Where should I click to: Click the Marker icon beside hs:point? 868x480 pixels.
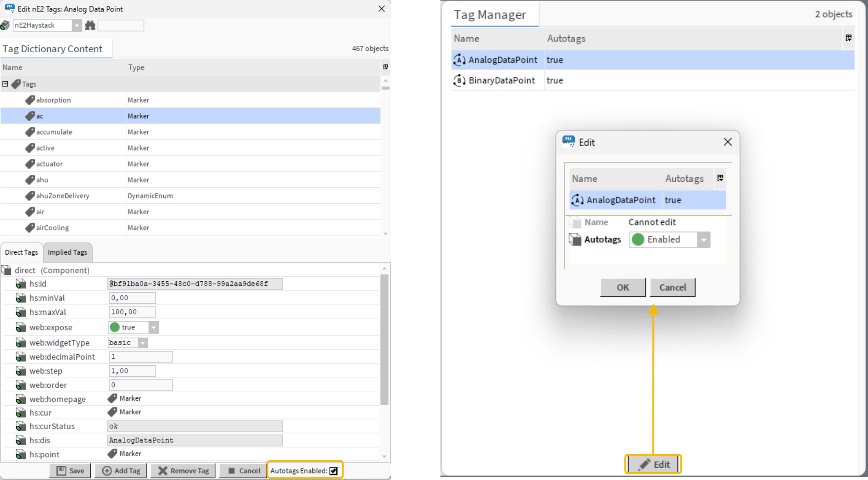coord(112,453)
